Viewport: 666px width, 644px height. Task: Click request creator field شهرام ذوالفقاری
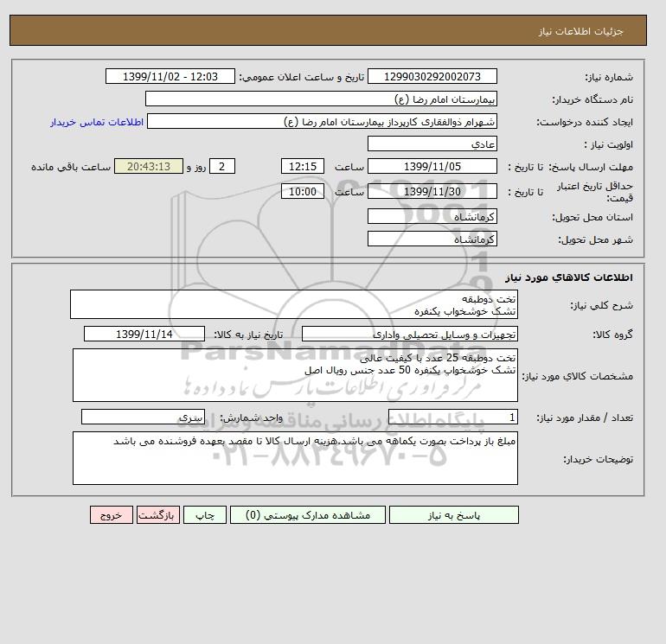322,121
